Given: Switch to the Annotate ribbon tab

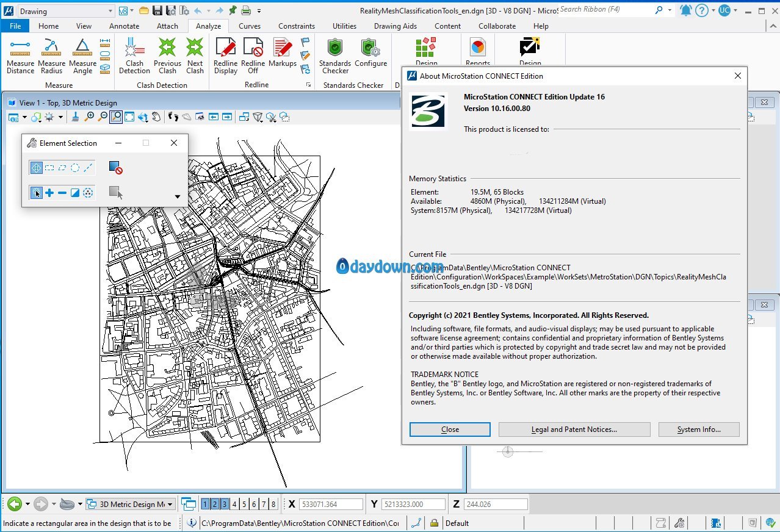Looking at the screenshot, I should 124,26.
